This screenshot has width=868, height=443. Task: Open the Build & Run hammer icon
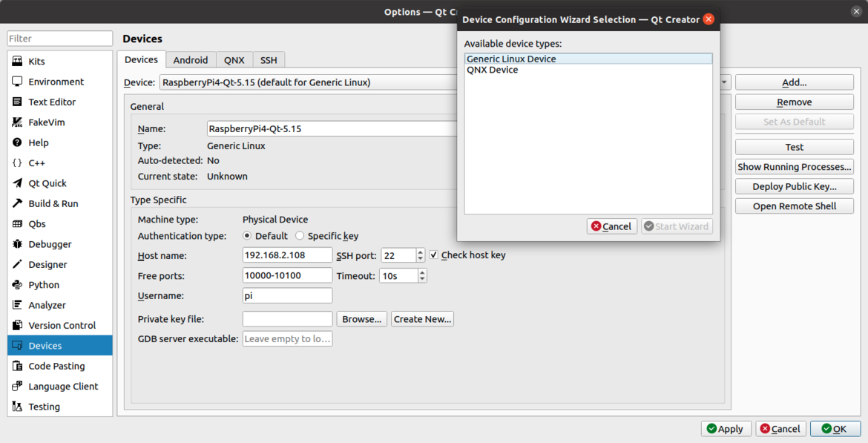(x=17, y=203)
